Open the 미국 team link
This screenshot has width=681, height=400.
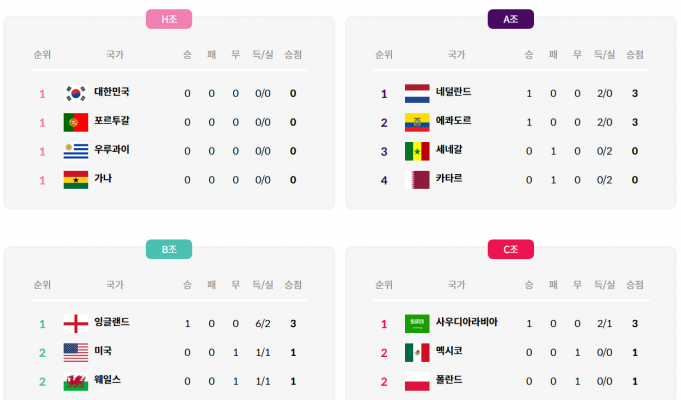click(103, 352)
